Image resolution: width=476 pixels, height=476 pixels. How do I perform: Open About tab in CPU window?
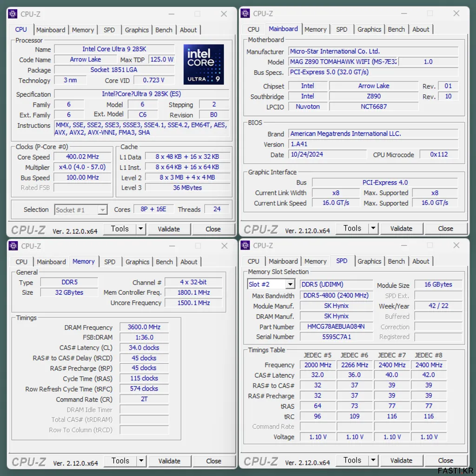click(188, 30)
